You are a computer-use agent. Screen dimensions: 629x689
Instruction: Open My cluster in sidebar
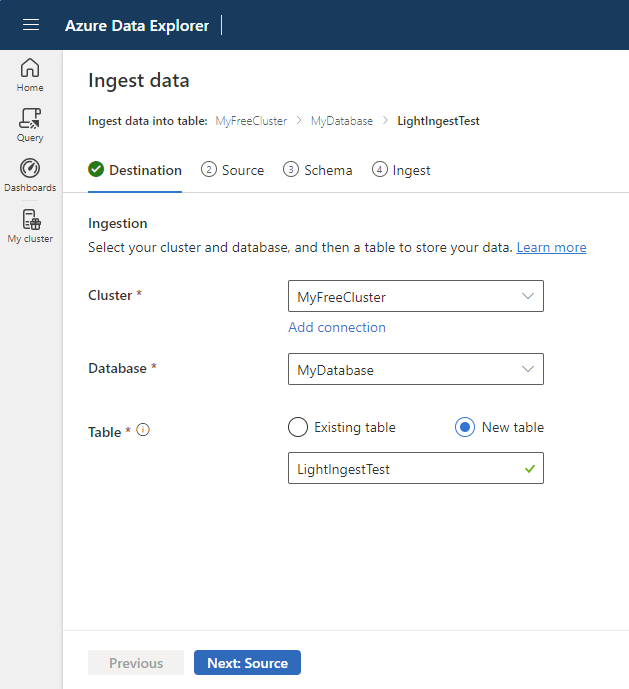pos(30,226)
